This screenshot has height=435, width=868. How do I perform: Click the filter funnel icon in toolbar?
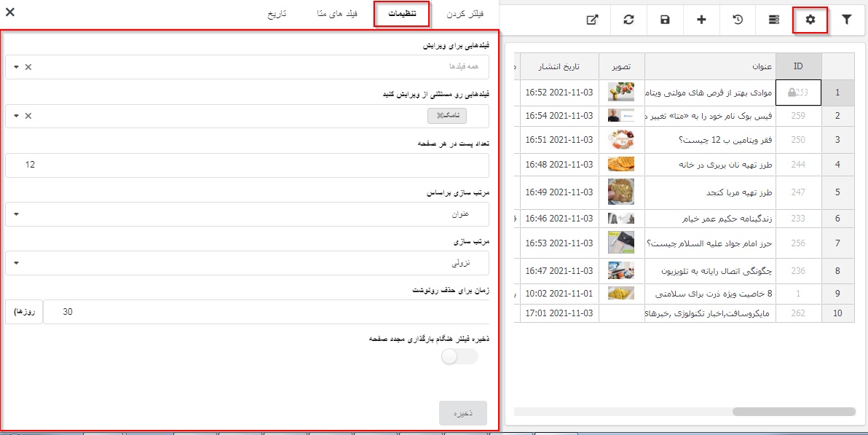(846, 20)
